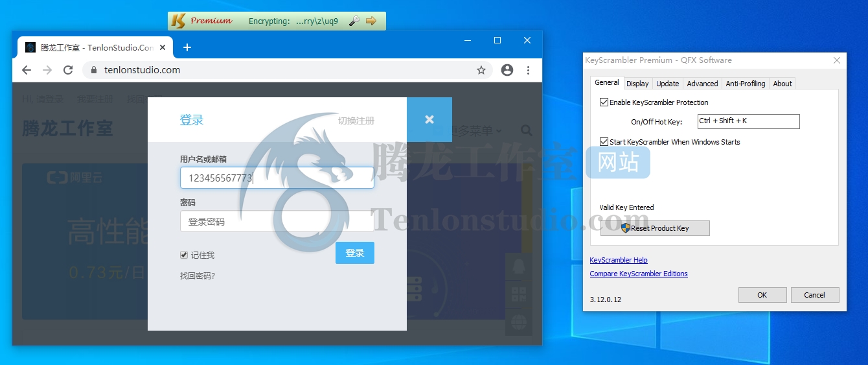Viewport: 868px width, 365px height.
Task: Maximize the Chrome window
Action: tap(497, 40)
